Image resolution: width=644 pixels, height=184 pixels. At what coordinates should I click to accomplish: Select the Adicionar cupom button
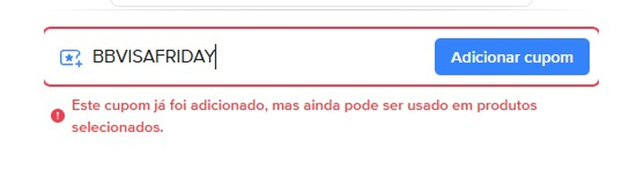[512, 57]
